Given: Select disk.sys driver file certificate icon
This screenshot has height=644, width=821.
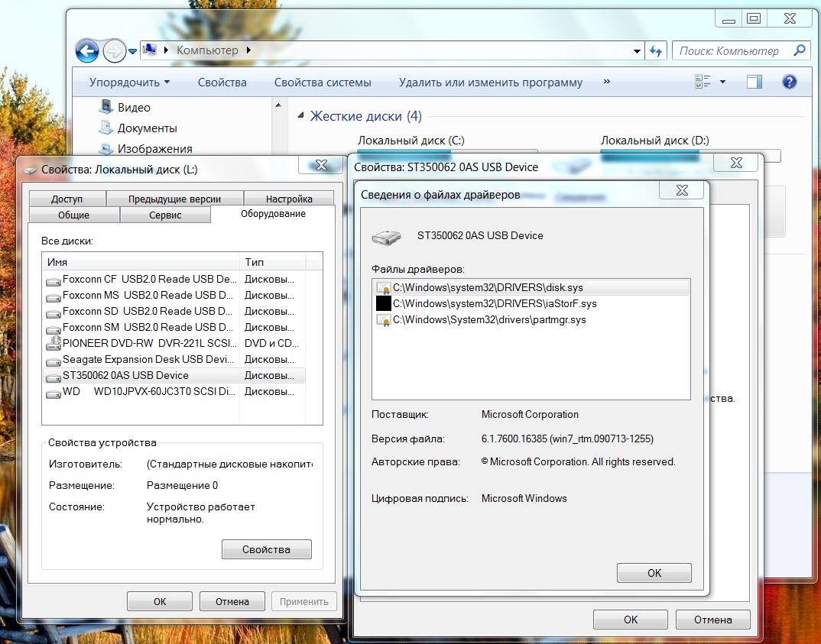Looking at the screenshot, I should point(384,288).
